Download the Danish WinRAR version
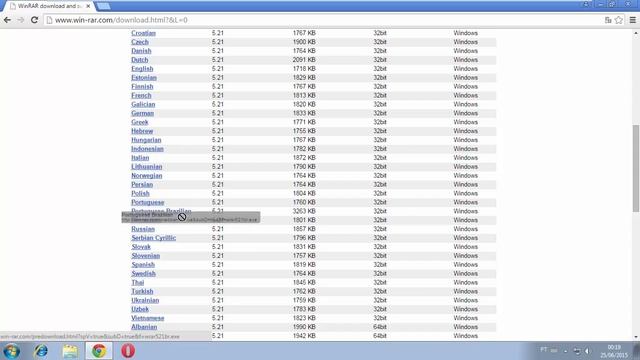 [x=141, y=51]
